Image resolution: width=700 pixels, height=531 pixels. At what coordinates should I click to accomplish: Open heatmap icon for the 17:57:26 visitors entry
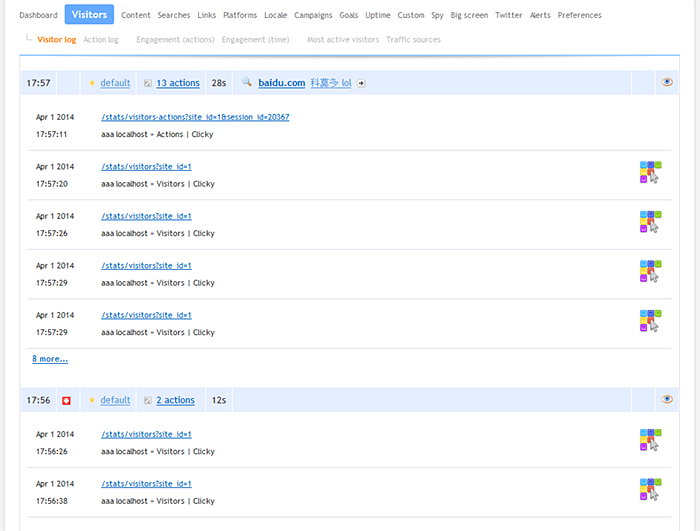650,222
